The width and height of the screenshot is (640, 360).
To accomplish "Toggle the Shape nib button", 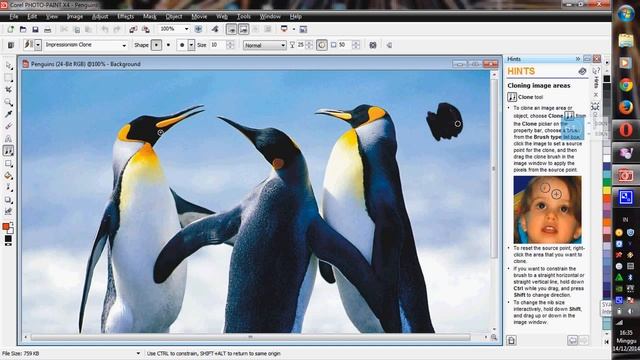I will [156, 45].
